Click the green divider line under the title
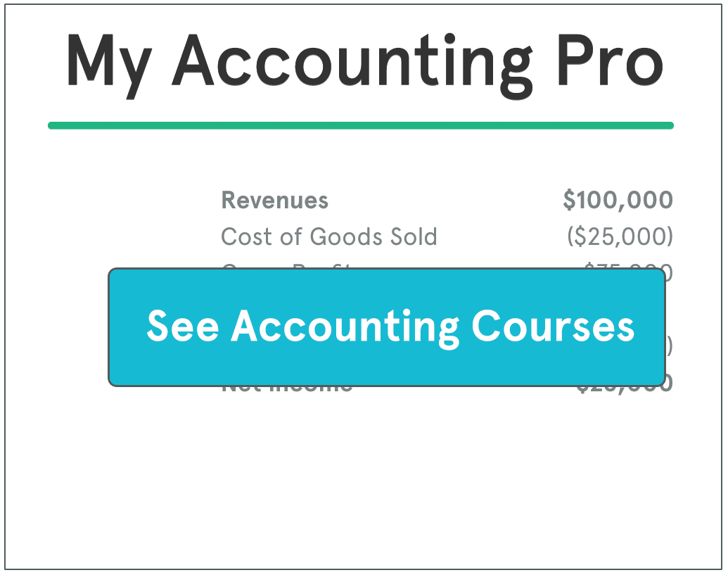728x575 pixels. tap(360, 126)
